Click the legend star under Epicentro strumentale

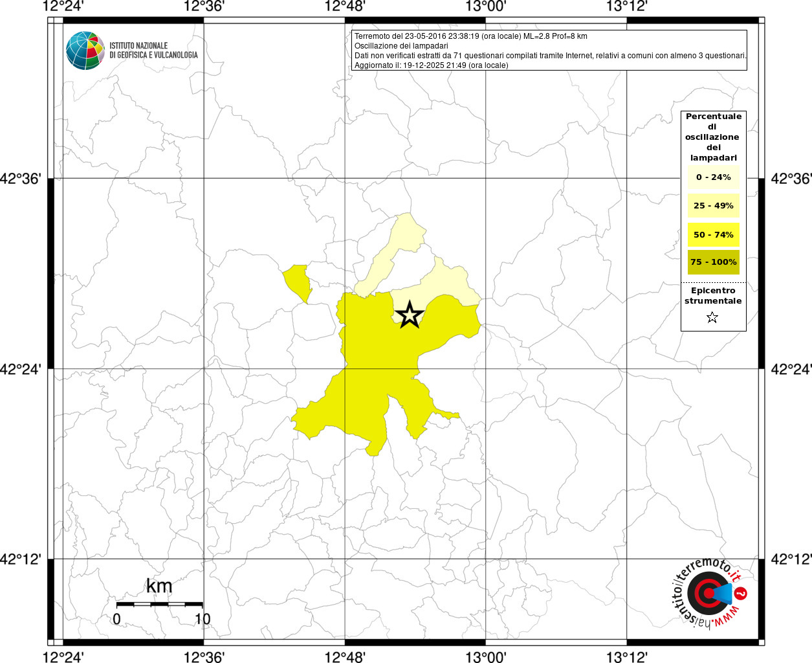tap(712, 317)
